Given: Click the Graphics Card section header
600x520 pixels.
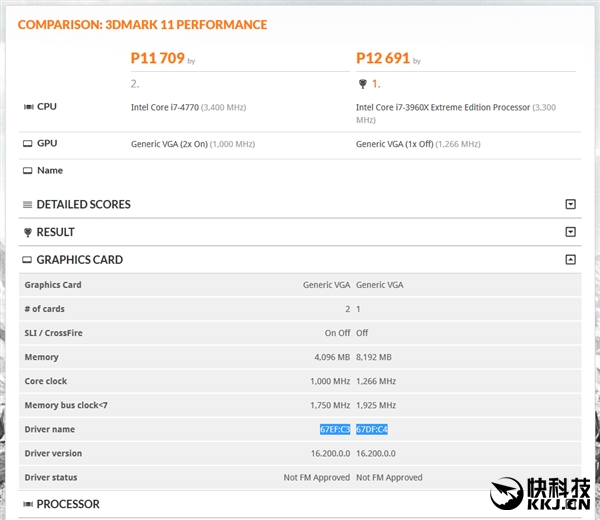Looking at the screenshot, I should [x=80, y=260].
